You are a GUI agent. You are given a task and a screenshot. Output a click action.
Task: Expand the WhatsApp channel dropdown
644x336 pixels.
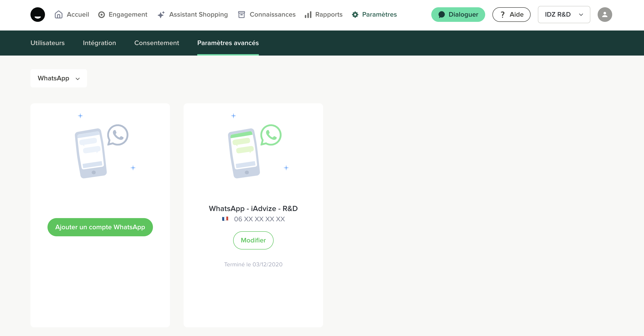pyautogui.click(x=58, y=78)
